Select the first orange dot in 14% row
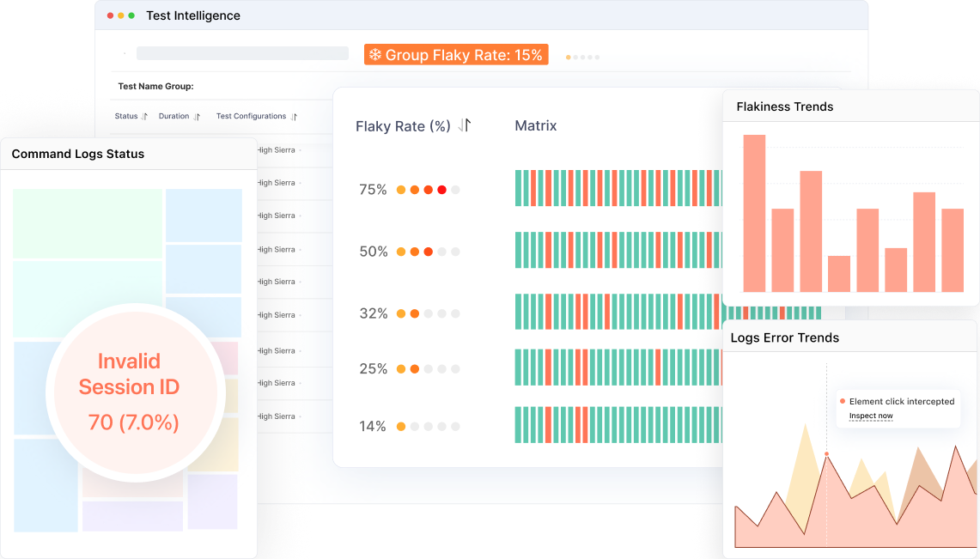The image size is (980, 559). (401, 427)
